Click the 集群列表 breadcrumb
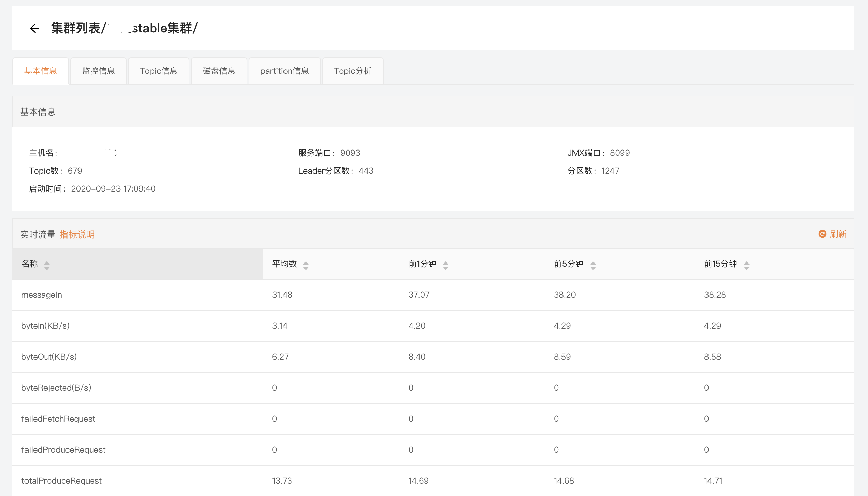Viewport: 868px width, 496px height. (76, 28)
